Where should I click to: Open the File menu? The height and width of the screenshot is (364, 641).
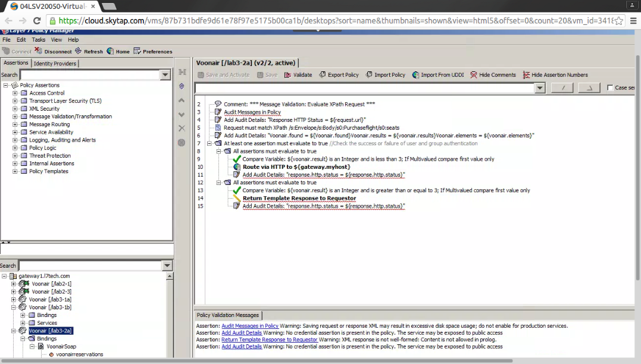(7, 40)
